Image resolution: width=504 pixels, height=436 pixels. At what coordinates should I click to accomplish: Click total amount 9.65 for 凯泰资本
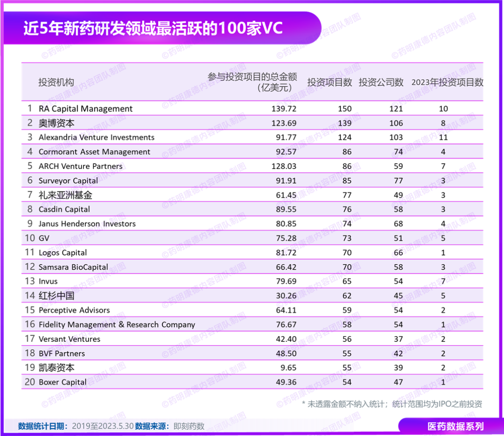[x=288, y=367]
